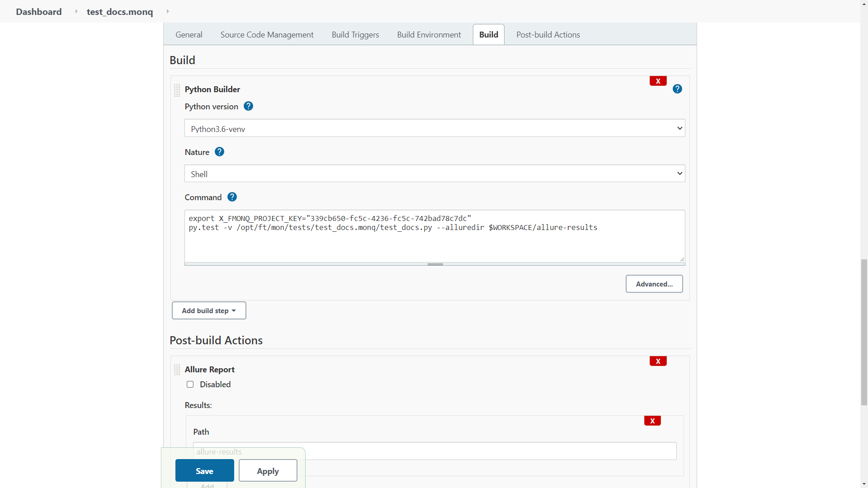The image size is (868, 488).
Task: Grab the Python Builder drag handle
Action: tap(177, 90)
